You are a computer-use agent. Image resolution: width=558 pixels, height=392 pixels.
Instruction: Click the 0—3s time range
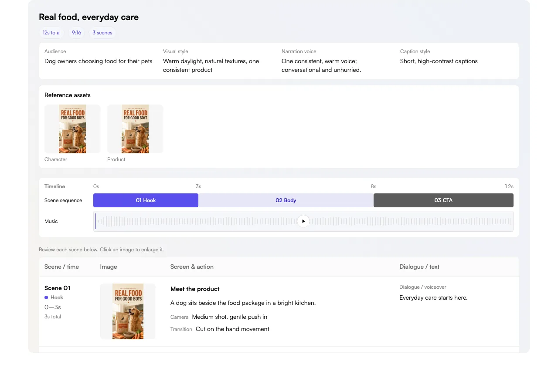[53, 307]
